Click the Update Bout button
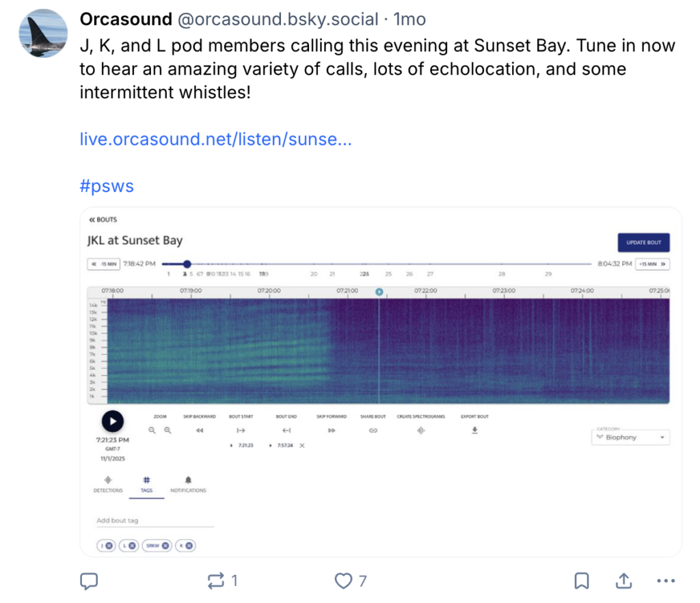 tap(643, 243)
